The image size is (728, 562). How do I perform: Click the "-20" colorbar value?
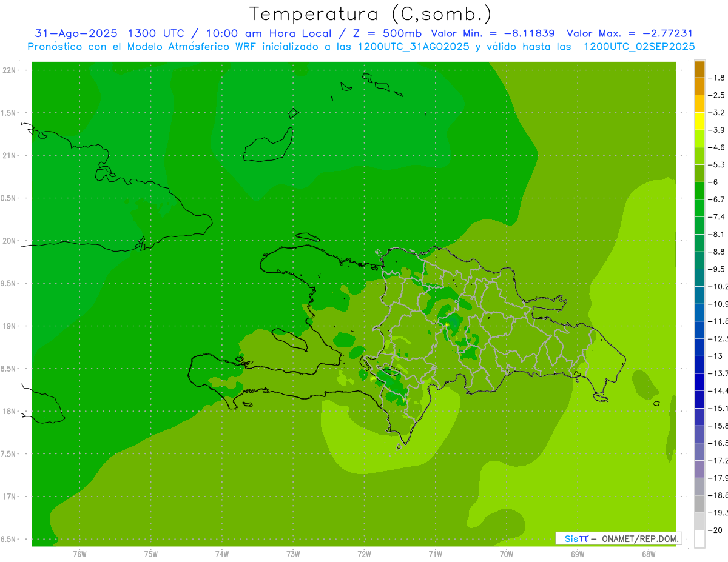coord(715,530)
